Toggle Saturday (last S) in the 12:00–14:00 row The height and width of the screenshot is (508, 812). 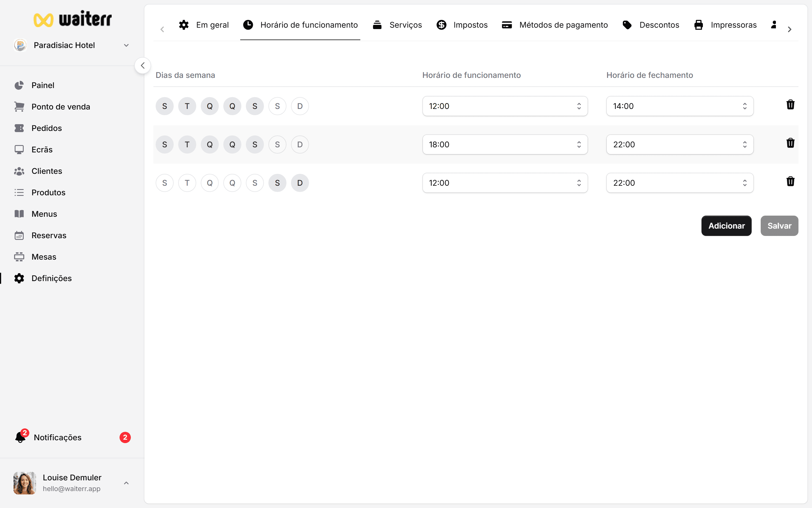point(277,106)
